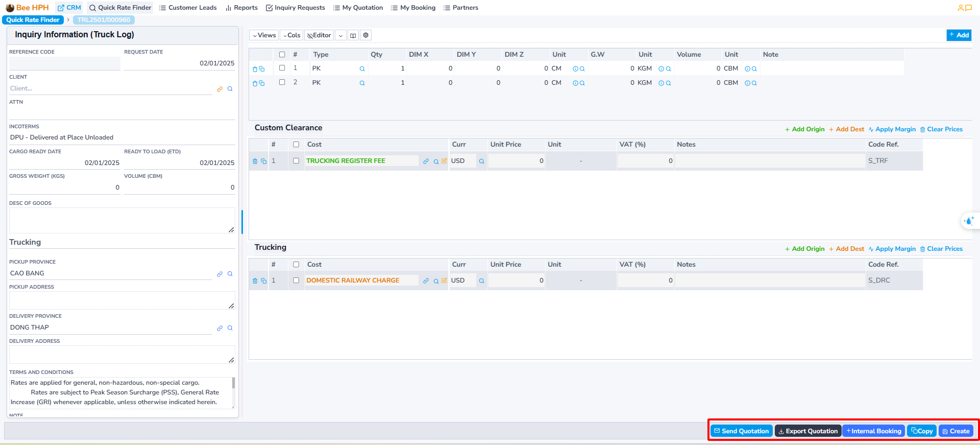Expand the arrow dropdown next to Editor

[340, 35]
